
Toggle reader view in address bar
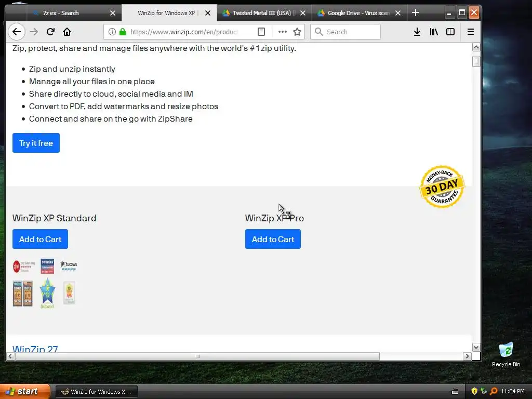pos(261,32)
